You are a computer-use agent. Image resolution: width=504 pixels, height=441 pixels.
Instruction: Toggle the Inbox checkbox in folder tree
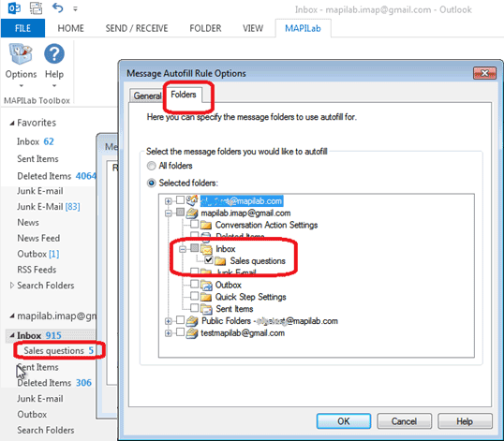tap(195, 247)
